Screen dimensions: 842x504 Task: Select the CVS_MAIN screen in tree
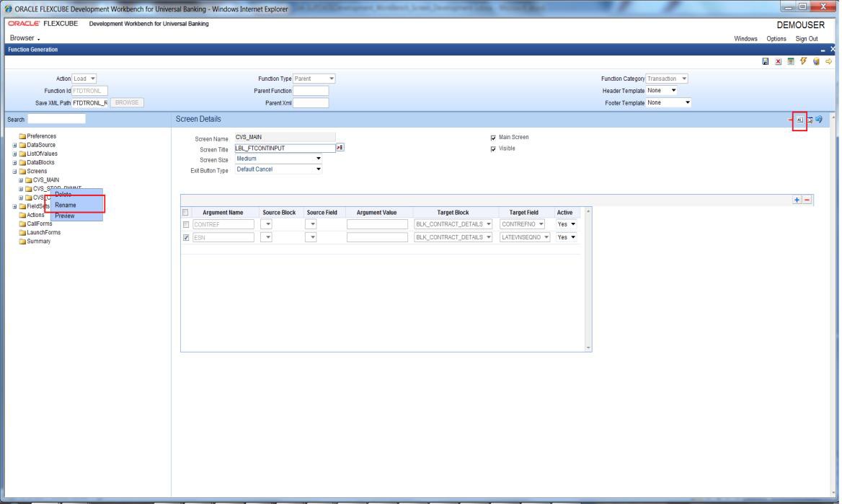coord(46,180)
